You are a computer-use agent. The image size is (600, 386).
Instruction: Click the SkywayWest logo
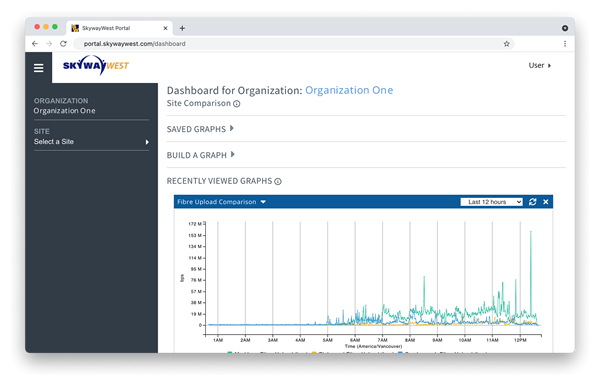pos(96,65)
